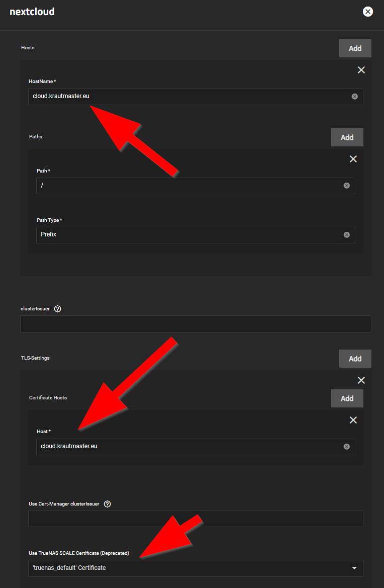Click the TLS-Settings section label
Image resolution: width=384 pixels, height=588 pixels.
coord(35,358)
